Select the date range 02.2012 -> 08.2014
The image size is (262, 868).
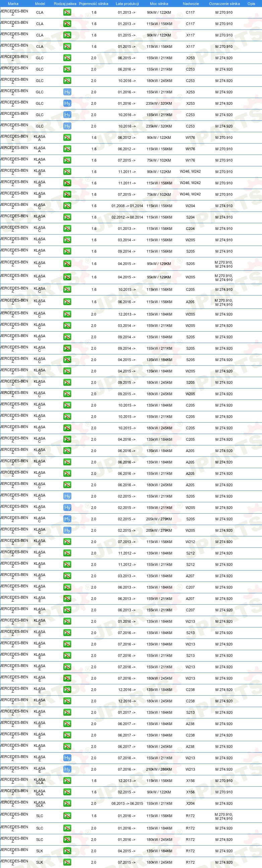(127, 218)
